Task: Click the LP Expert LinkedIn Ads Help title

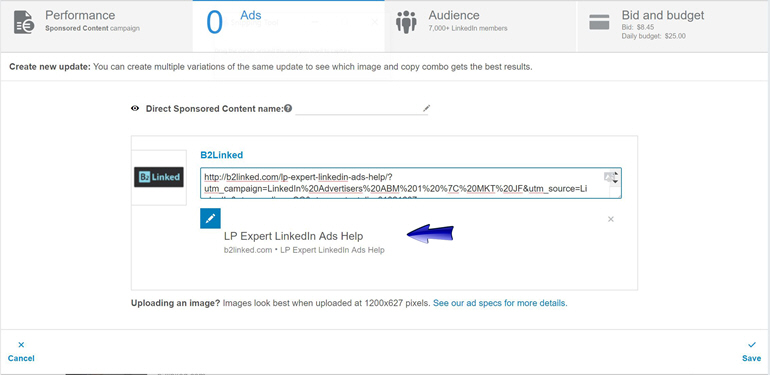Action: (293, 236)
